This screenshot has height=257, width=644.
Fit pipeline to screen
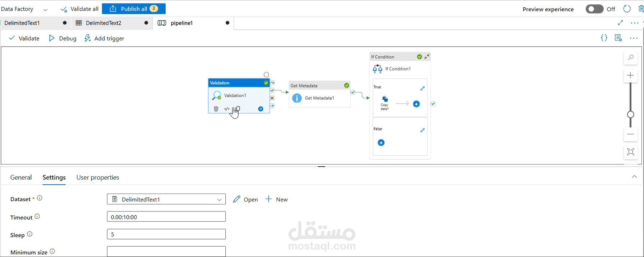(x=630, y=152)
